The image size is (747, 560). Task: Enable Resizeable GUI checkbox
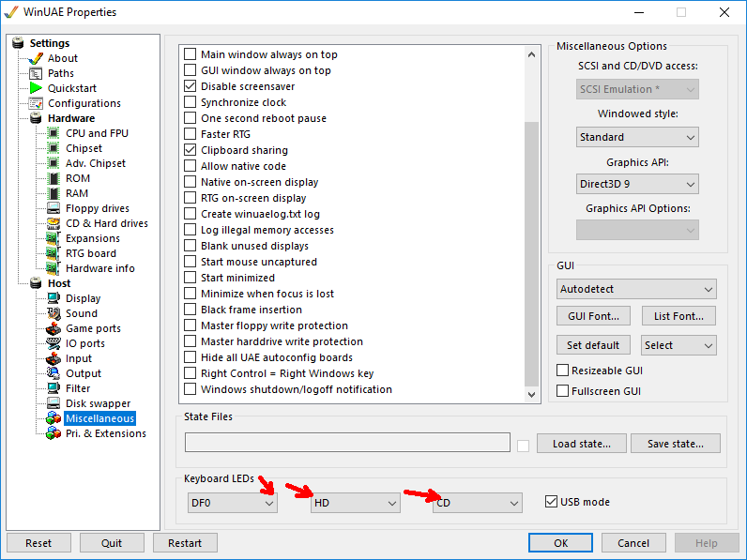click(x=563, y=371)
